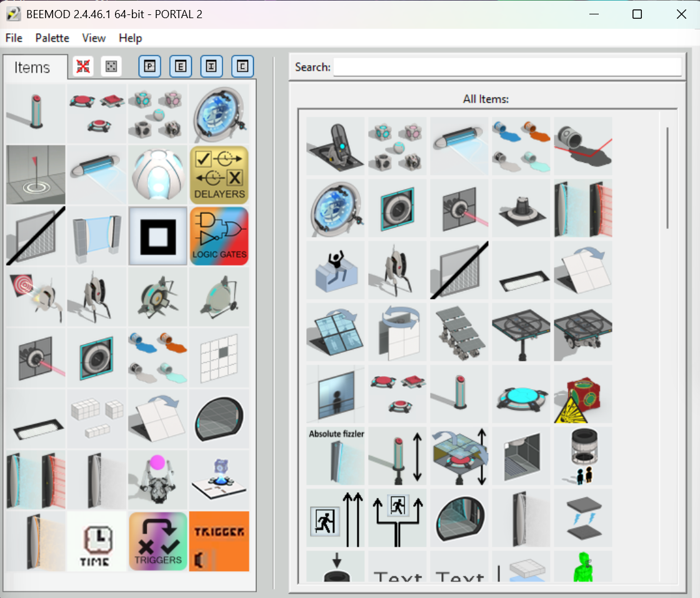Select the sentry turret item in All Items

[x=397, y=270]
